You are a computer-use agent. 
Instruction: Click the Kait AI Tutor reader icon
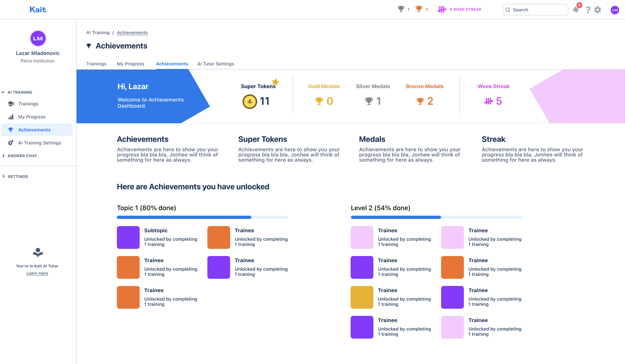[x=38, y=252]
